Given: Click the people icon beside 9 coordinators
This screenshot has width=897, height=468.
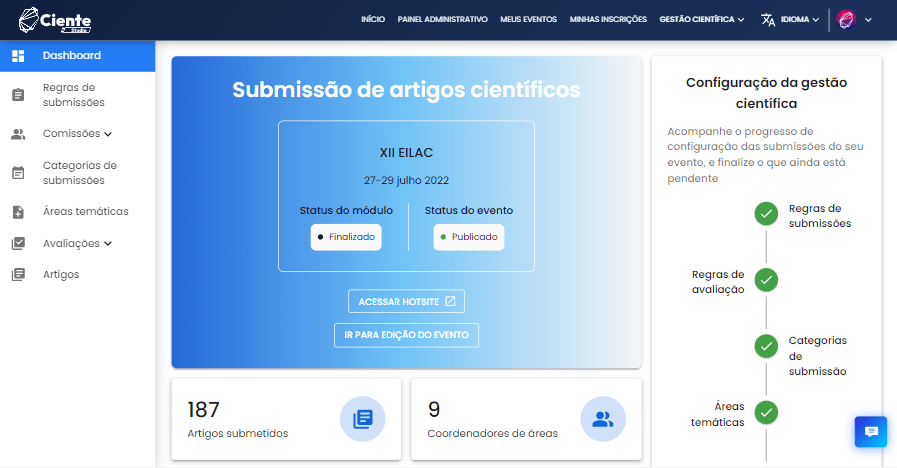Looking at the screenshot, I should pyautogui.click(x=602, y=419).
